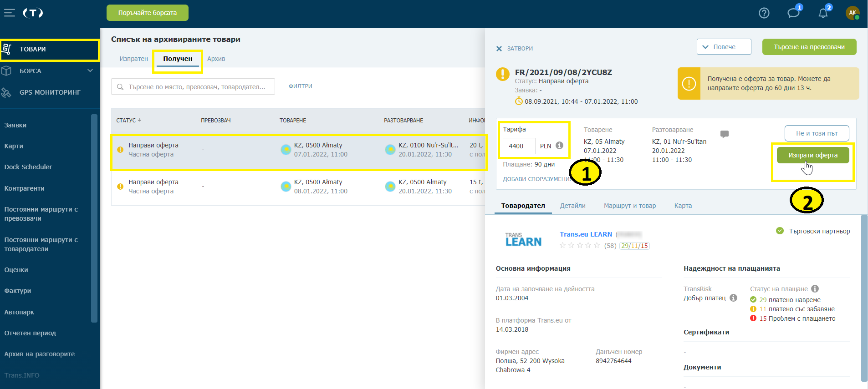Switch to the Изпратен tab

coord(134,59)
